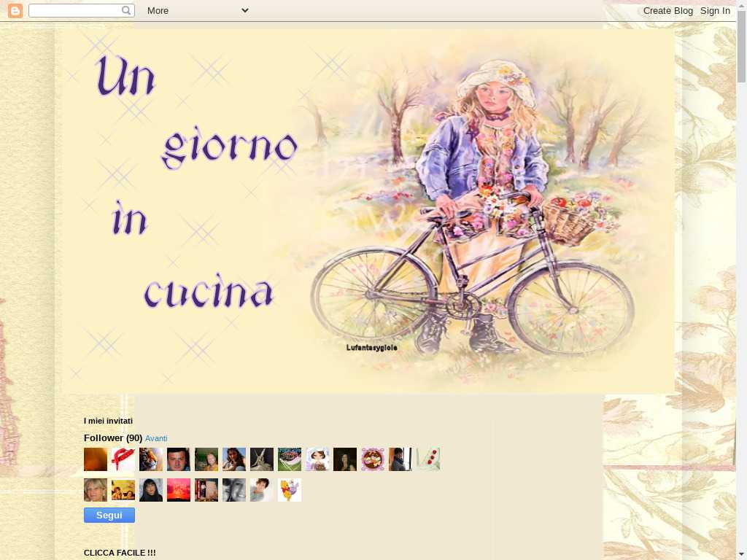
Task: Click Sign In in the top bar
Action: [x=715, y=10]
